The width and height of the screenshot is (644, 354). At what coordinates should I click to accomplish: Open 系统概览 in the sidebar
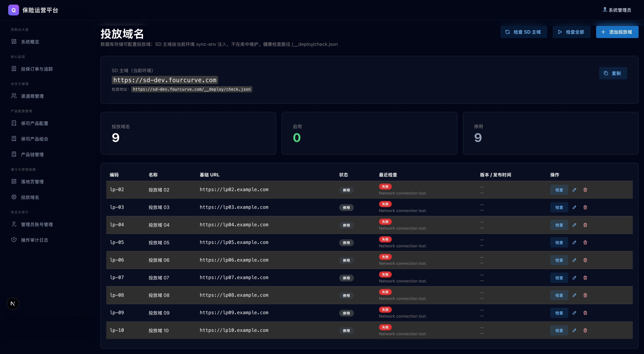pyautogui.click(x=30, y=42)
